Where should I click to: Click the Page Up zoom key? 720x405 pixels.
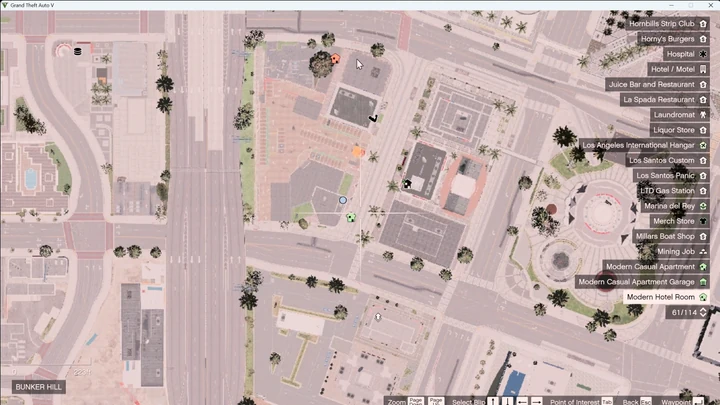point(436,401)
